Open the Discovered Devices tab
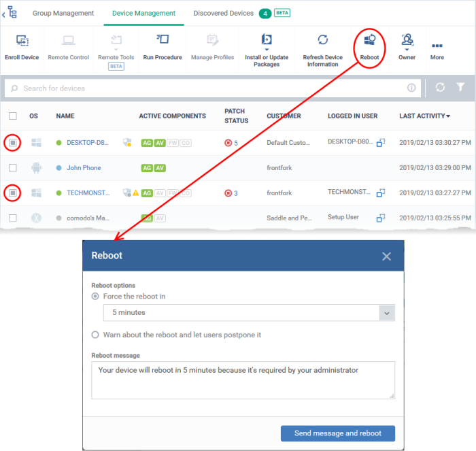The width and height of the screenshot is (476, 451). [224, 13]
